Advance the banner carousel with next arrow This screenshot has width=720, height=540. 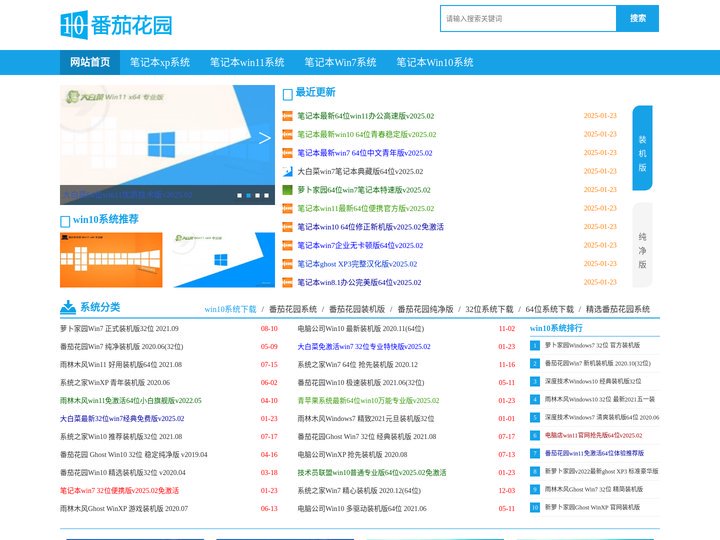pyautogui.click(x=264, y=138)
